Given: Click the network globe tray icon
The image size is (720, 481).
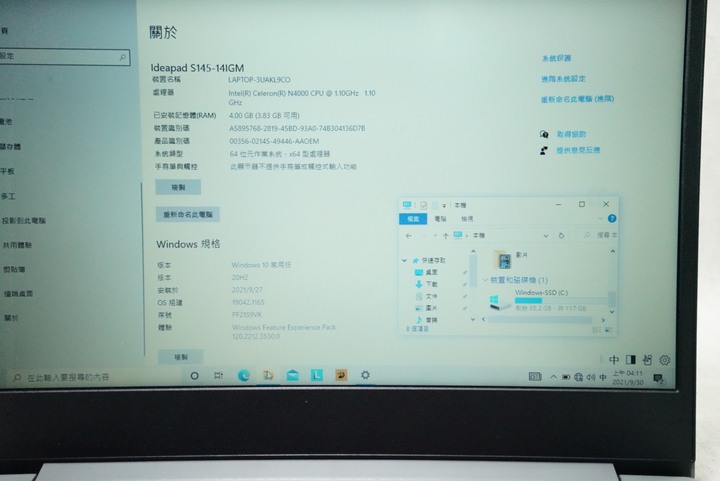Looking at the screenshot, I should pos(579,377).
